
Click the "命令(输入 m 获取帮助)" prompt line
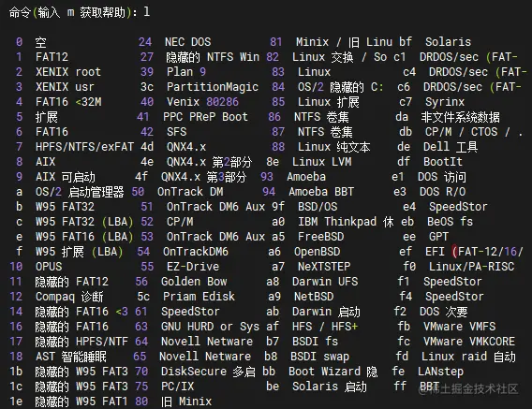click(x=80, y=12)
